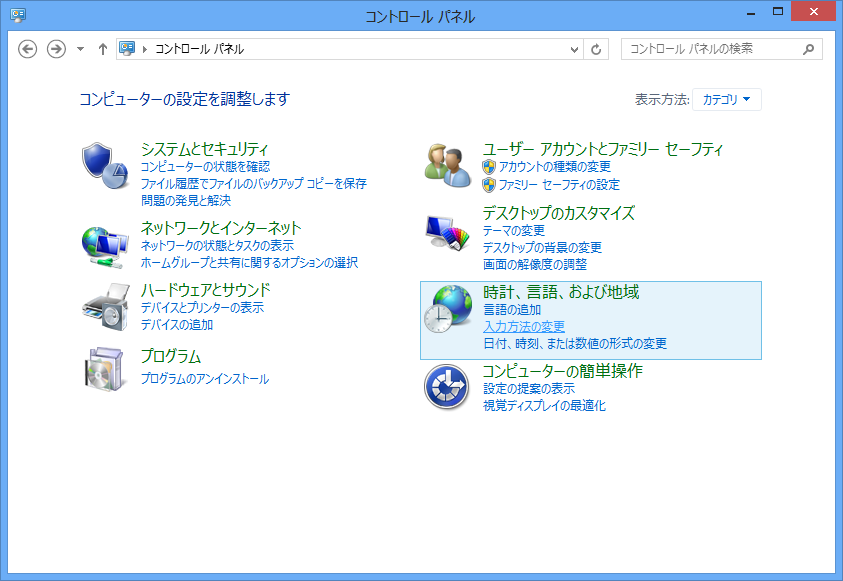This screenshot has height=581, width=843.
Task: Refresh the Control Panel address bar
Action: click(597, 49)
